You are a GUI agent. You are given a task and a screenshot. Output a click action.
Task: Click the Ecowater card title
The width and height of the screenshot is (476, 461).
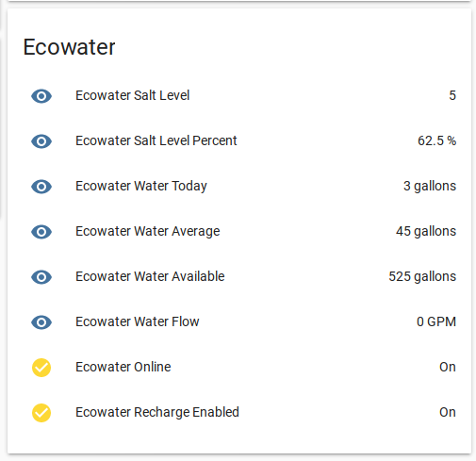click(x=69, y=47)
